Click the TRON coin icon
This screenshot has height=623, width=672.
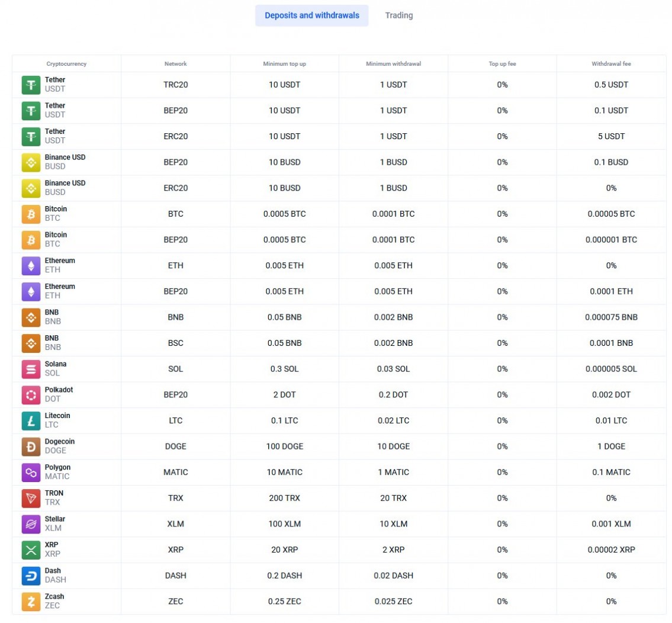31,498
